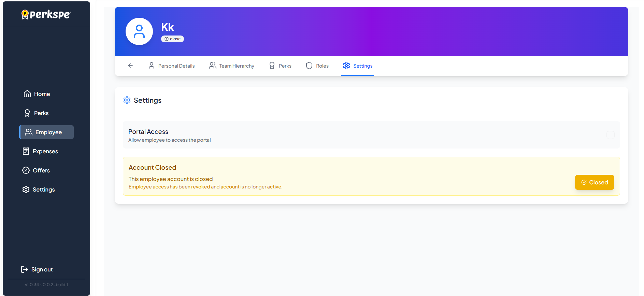Image resolution: width=644 pixels, height=296 pixels.
Task: Click the Offers percent icon in sidebar
Action: tap(26, 170)
